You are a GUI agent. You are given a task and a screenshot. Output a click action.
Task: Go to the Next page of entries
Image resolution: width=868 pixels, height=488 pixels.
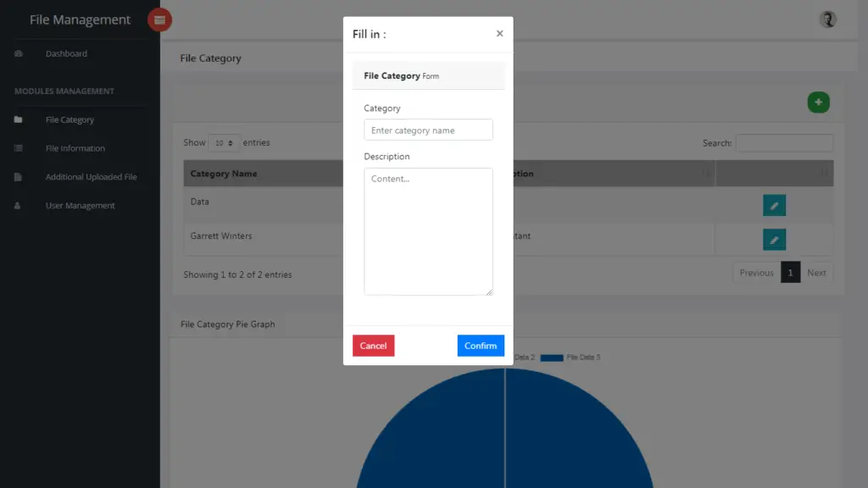[816, 273]
